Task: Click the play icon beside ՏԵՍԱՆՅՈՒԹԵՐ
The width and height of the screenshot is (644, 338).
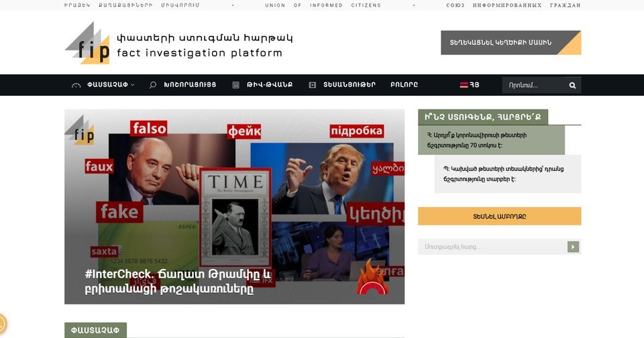Action: coord(312,85)
